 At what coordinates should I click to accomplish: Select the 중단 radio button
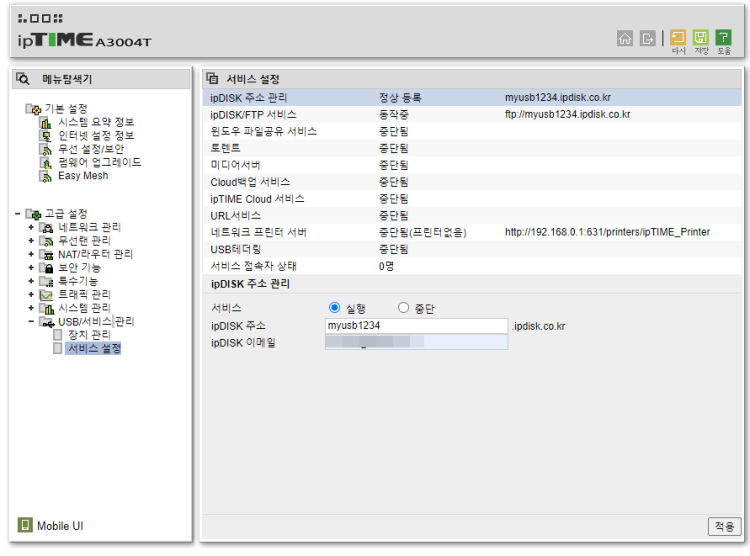[404, 308]
